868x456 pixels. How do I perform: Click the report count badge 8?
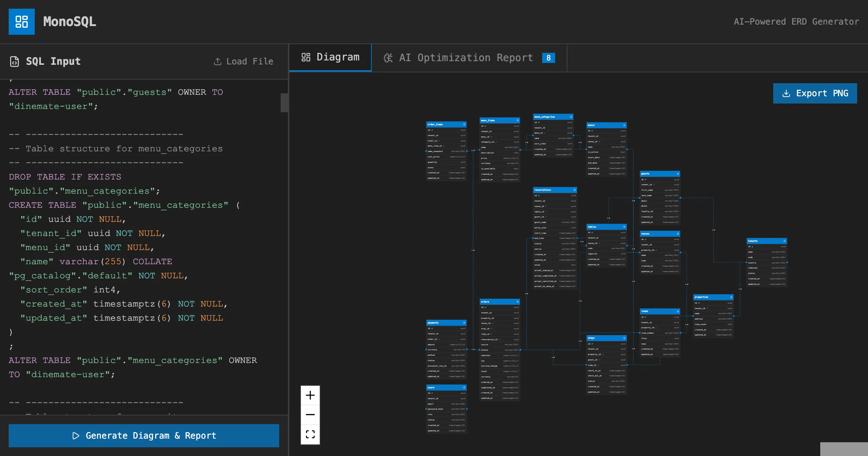(548, 58)
